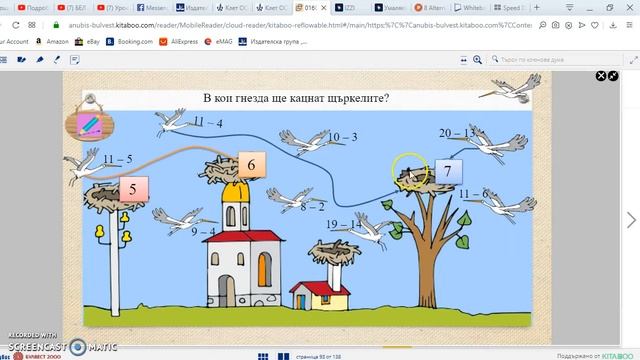The height and width of the screenshot is (360, 640).
Task: Toggle fullscreen with the expand arrows icon
Action: tap(633, 60)
